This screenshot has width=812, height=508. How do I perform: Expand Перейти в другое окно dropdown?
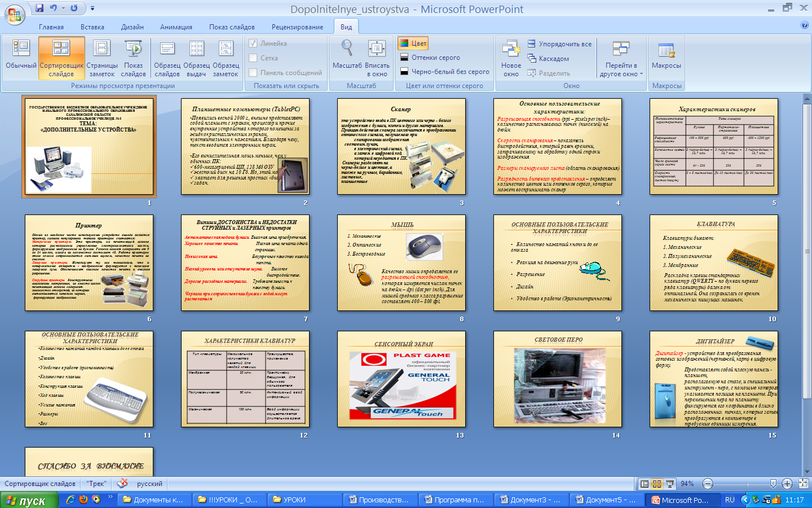pyautogui.click(x=621, y=58)
